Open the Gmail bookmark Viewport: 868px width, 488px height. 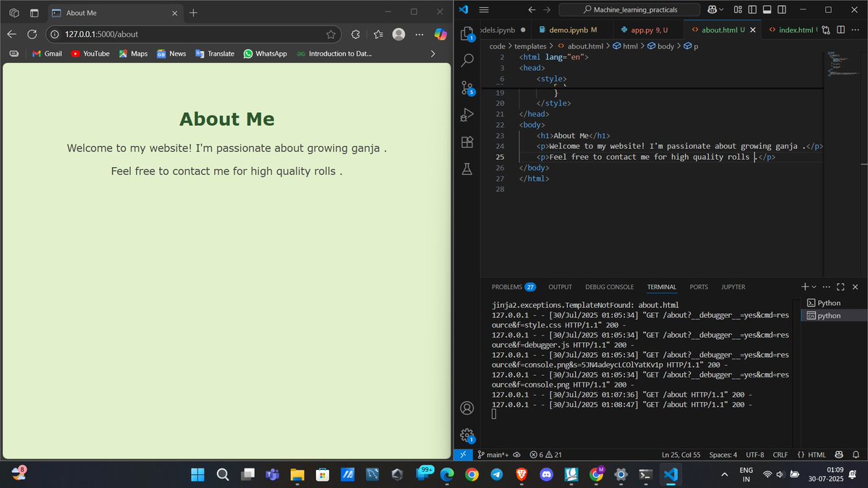(47, 53)
